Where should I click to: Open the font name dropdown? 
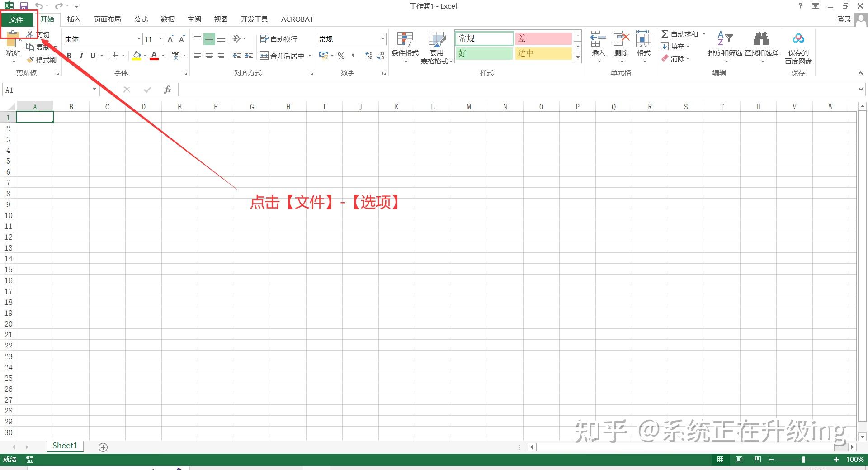tap(138, 39)
